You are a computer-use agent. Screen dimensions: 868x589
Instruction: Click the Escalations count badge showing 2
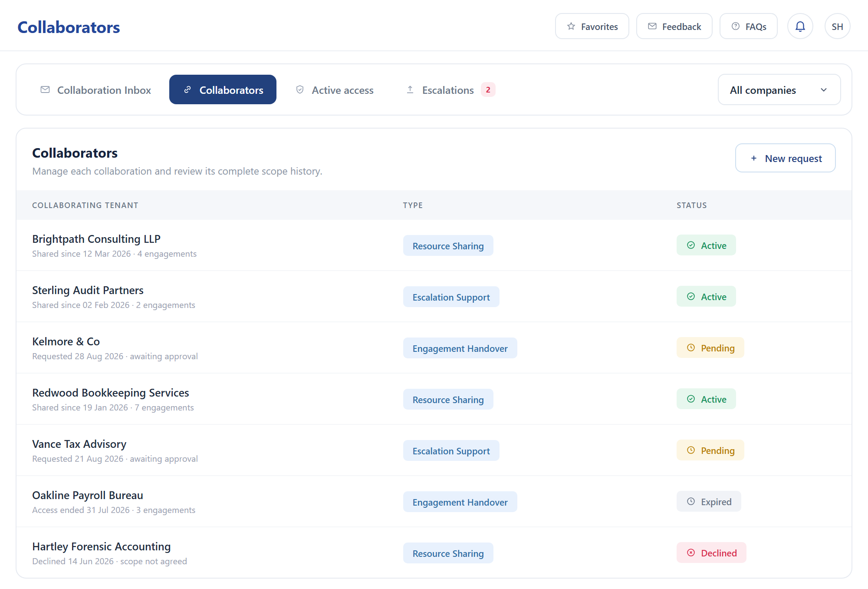(x=488, y=89)
